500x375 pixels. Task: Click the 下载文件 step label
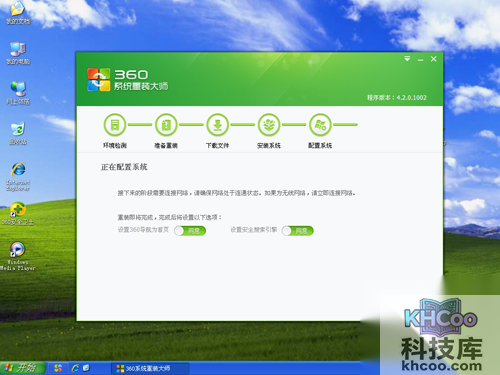point(217,145)
